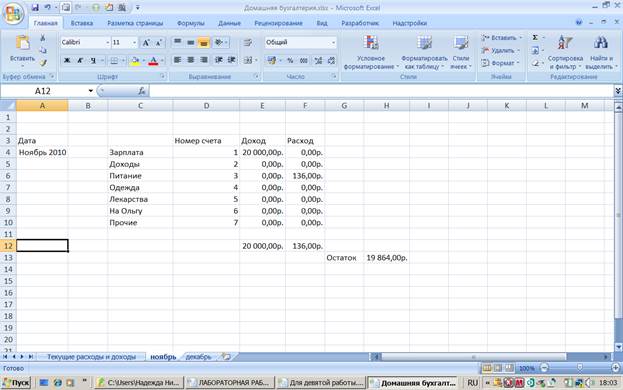Open Условное форматирование menu
623x390 pixels.
tap(371, 52)
